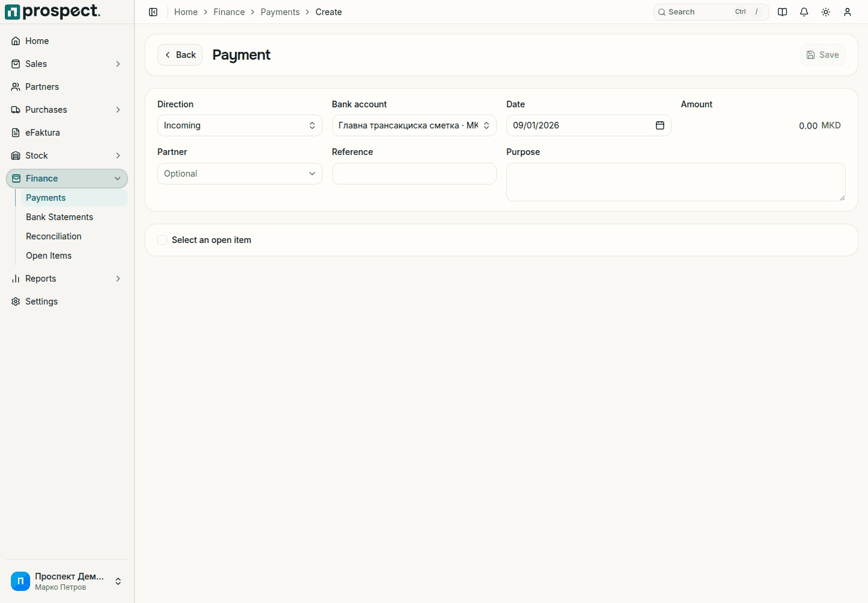Expand the Purchases menu chevron

click(x=118, y=110)
